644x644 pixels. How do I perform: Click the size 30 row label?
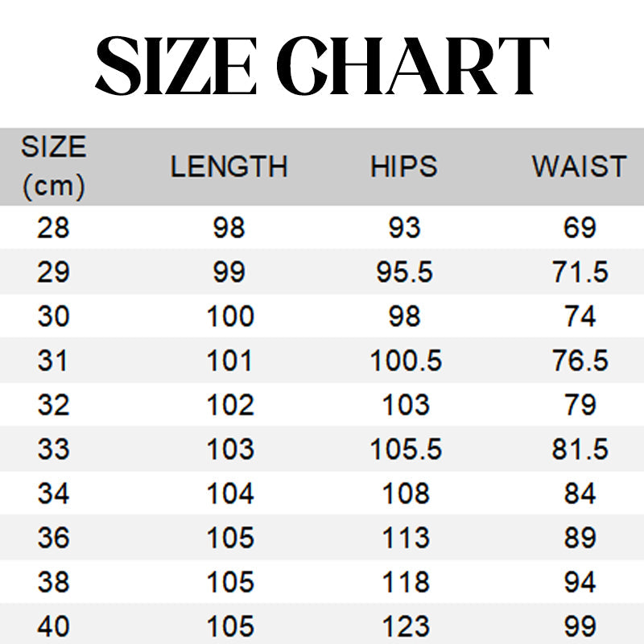[x=53, y=316]
